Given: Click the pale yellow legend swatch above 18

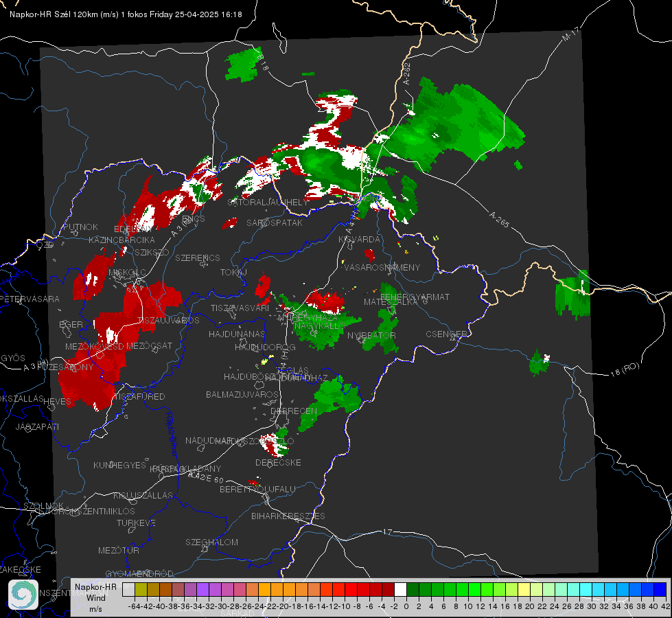Looking at the screenshot, I should (524, 590).
